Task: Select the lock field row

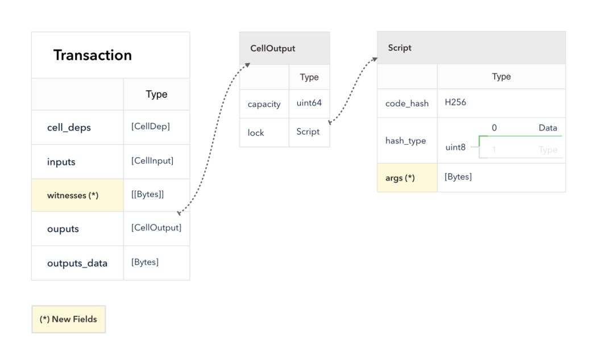Action: (285, 132)
